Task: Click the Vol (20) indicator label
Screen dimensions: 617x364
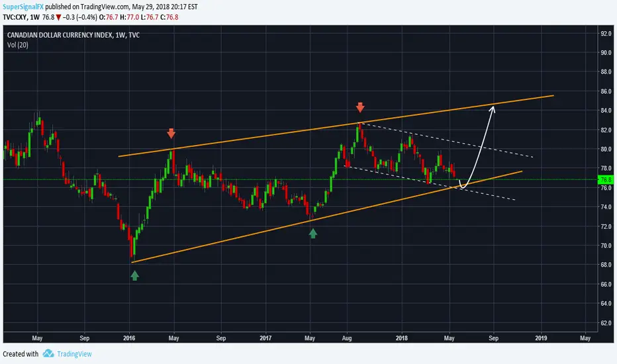Action: [18, 45]
